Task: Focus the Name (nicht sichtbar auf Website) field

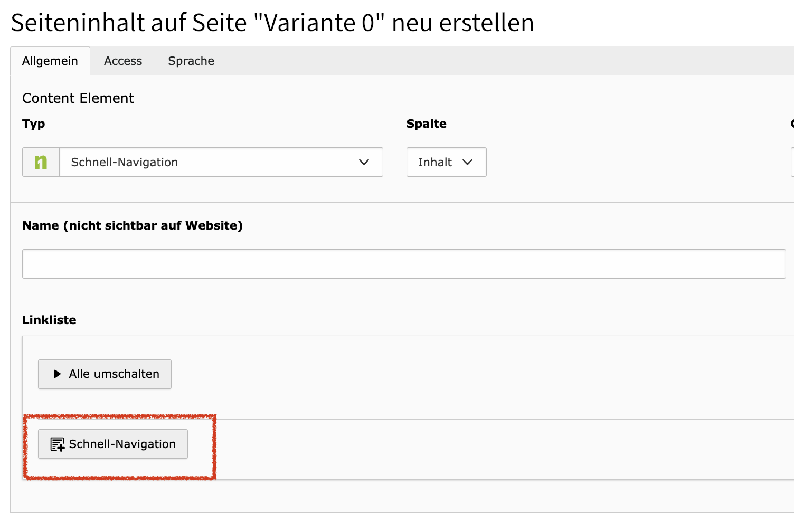Action: tap(403, 264)
